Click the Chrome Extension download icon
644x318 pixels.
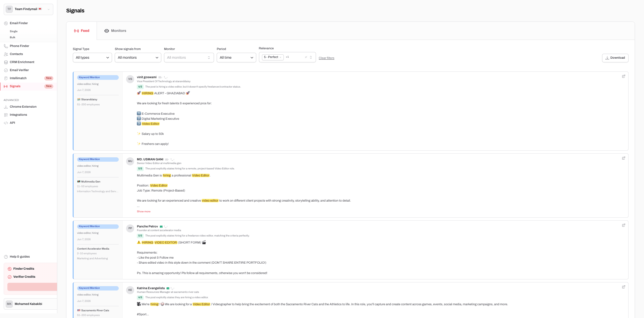tap(6, 107)
